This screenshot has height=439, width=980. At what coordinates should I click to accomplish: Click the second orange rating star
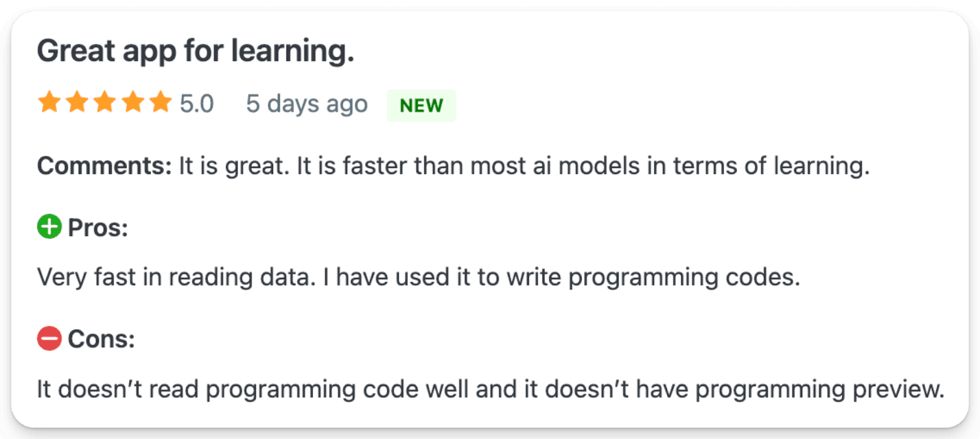point(77,102)
